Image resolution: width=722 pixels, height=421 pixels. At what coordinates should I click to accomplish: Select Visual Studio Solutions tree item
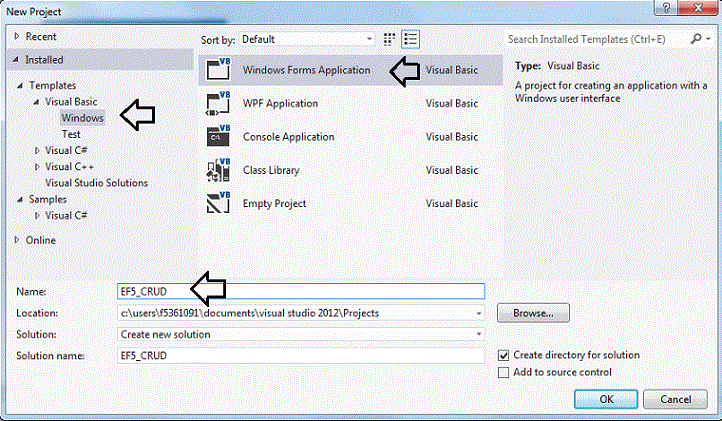point(96,183)
